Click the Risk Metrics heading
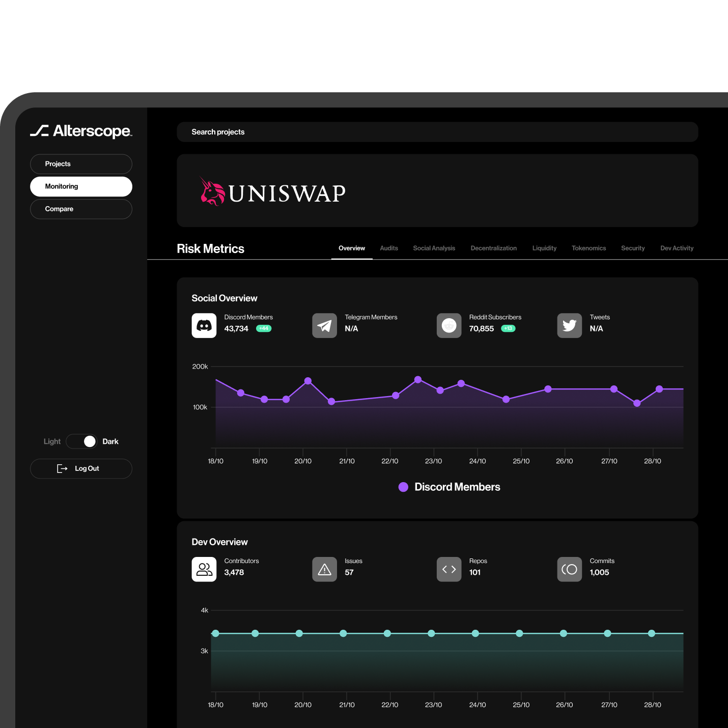 point(210,249)
